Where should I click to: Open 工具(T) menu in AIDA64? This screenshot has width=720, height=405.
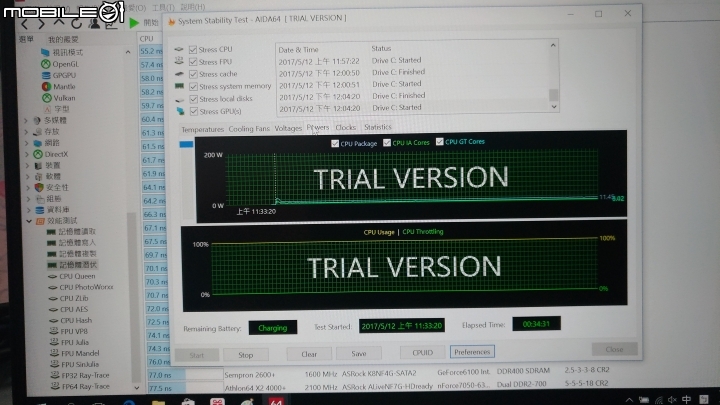[x=163, y=7]
